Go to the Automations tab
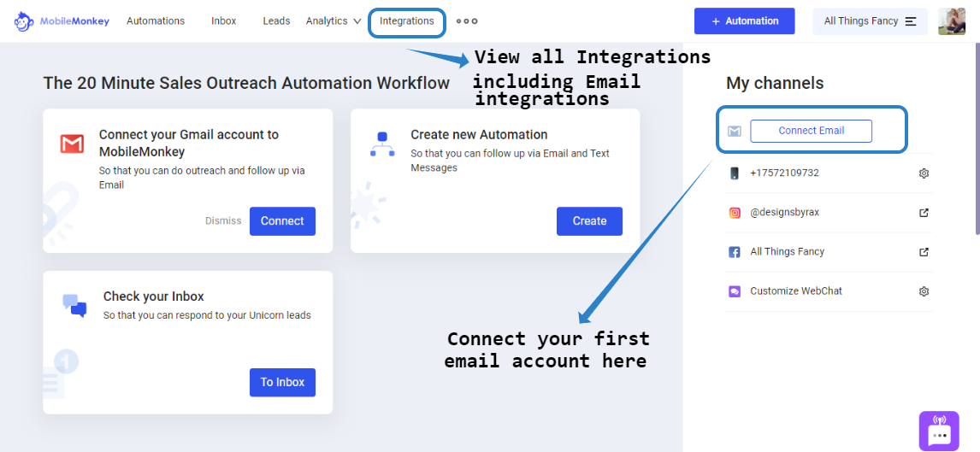This screenshot has width=980, height=452. coord(156,21)
